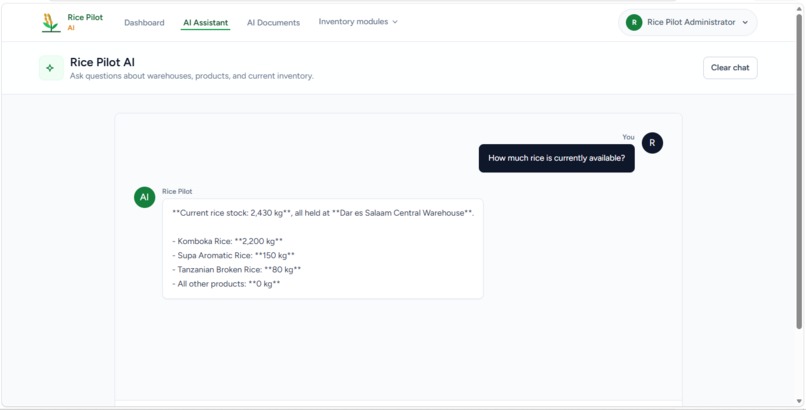Click the Rice Pilot wheat logo icon
This screenshot has width=806, height=410.
click(50, 23)
